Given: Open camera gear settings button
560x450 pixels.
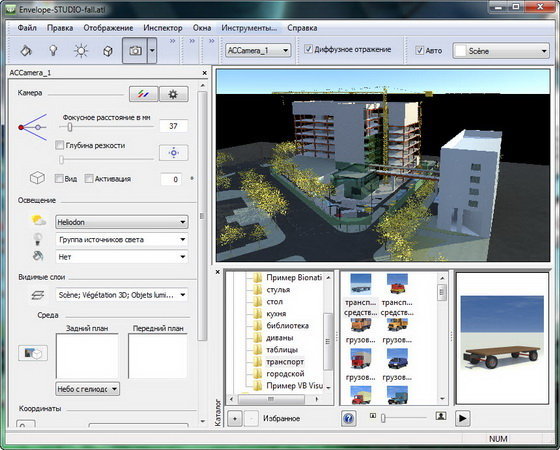Looking at the screenshot, I should coord(173,94).
